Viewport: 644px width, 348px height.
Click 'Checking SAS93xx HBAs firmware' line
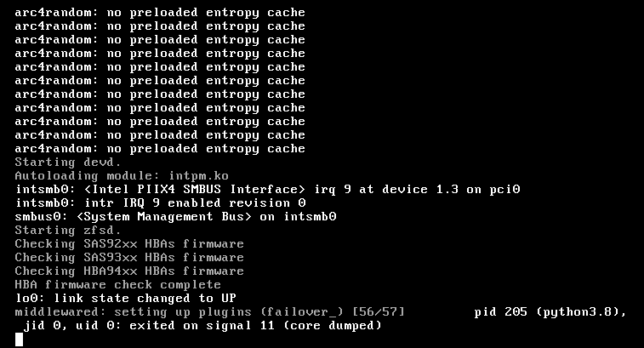coord(129,257)
